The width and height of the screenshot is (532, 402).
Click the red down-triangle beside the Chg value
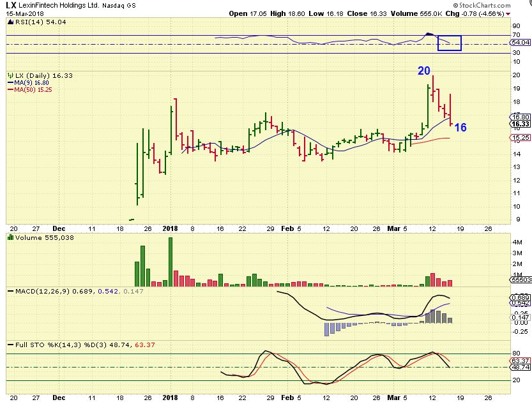point(508,14)
